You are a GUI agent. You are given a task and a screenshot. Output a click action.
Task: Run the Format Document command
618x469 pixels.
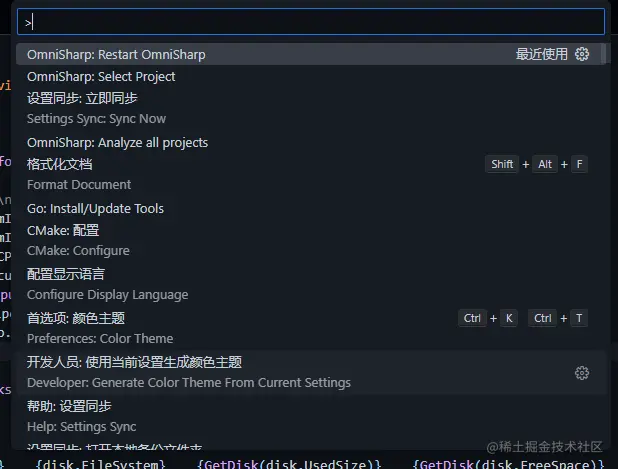[311, 174]
